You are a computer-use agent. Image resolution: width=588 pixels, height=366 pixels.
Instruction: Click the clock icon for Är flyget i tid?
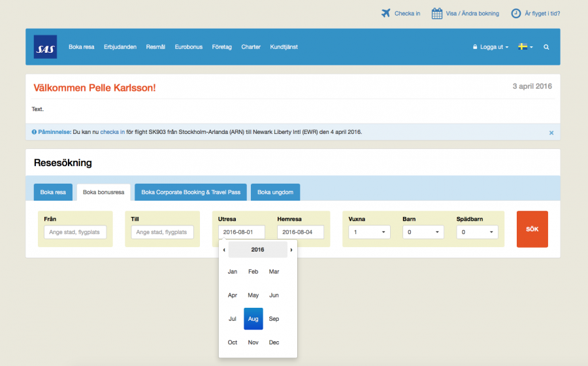[515, 13]
